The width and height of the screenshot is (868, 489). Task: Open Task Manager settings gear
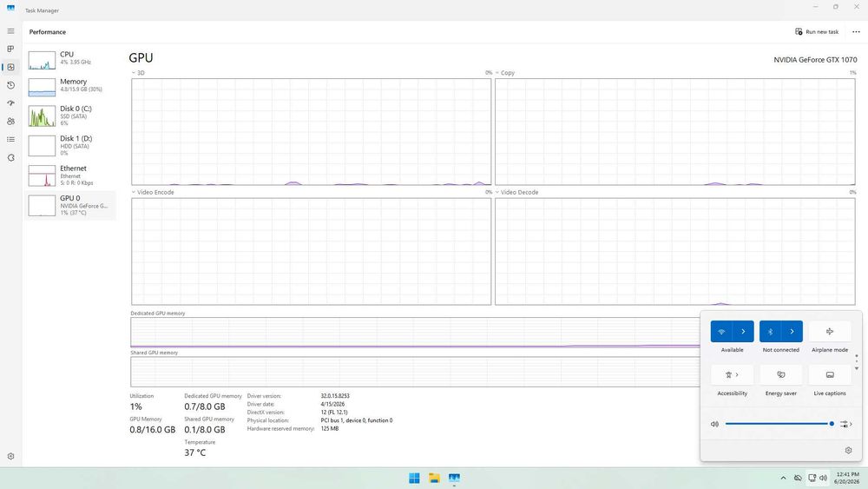[10, 456]
